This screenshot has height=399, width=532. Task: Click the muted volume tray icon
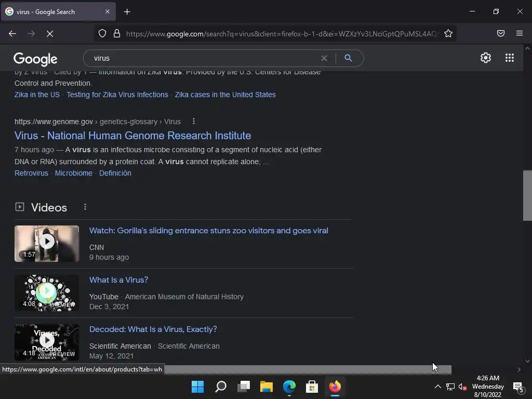pyautogui.click(x=462, y=387)
